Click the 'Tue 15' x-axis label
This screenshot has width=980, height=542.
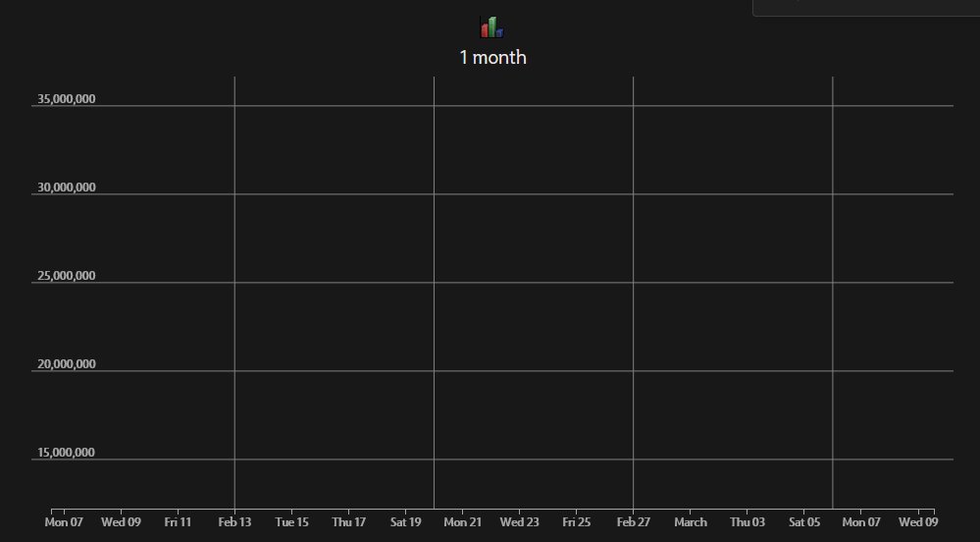click(292, 522)
